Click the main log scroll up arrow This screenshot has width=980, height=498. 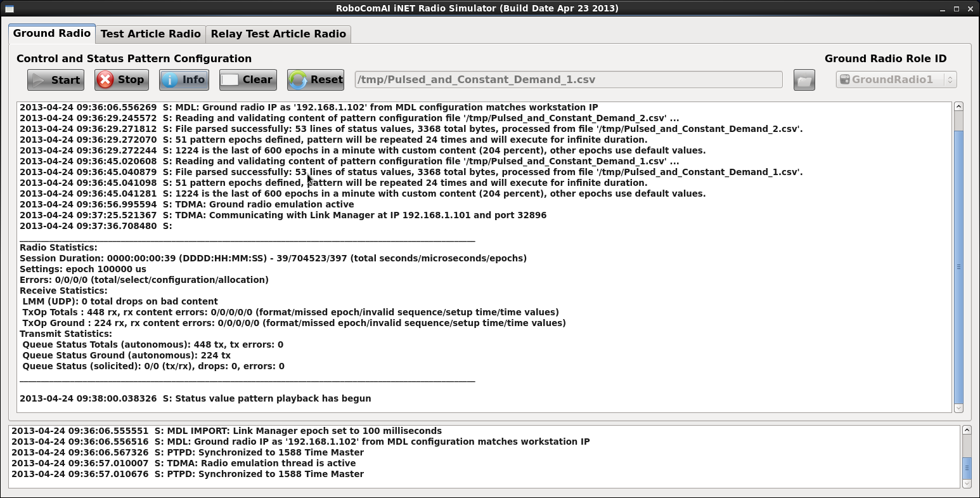pyautogui.click(x=958, y=107)
